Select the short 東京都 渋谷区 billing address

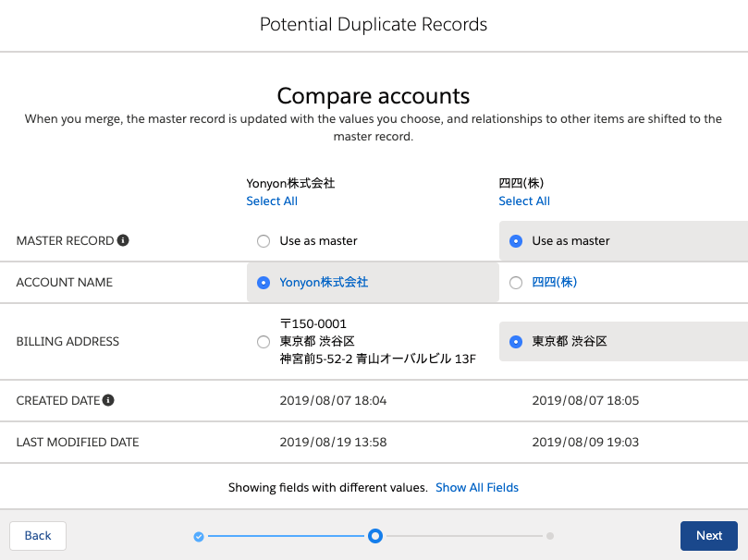click(516, 342)
